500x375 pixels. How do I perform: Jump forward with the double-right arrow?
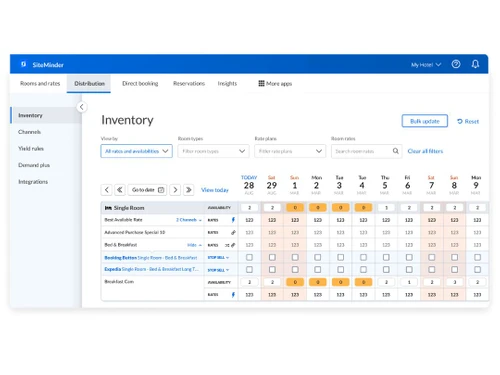[x=188, y=190]
